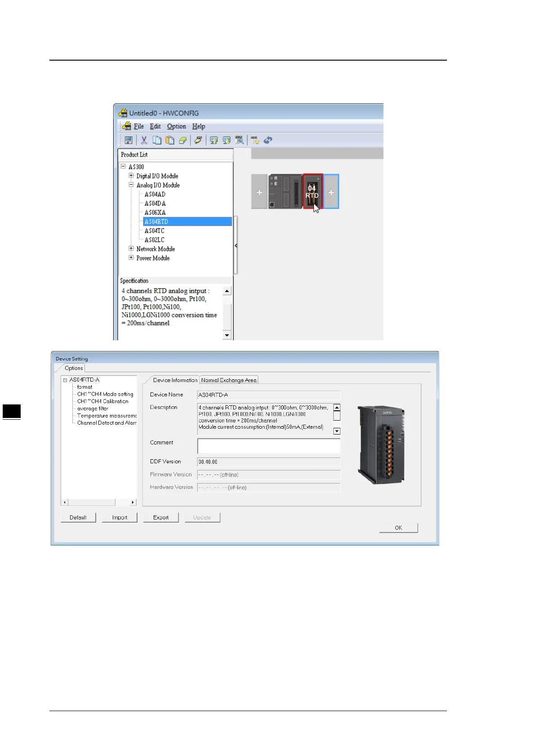535x756 pixels.
Task: Click Description scrollbar up arrow
Action: [337, 408]
